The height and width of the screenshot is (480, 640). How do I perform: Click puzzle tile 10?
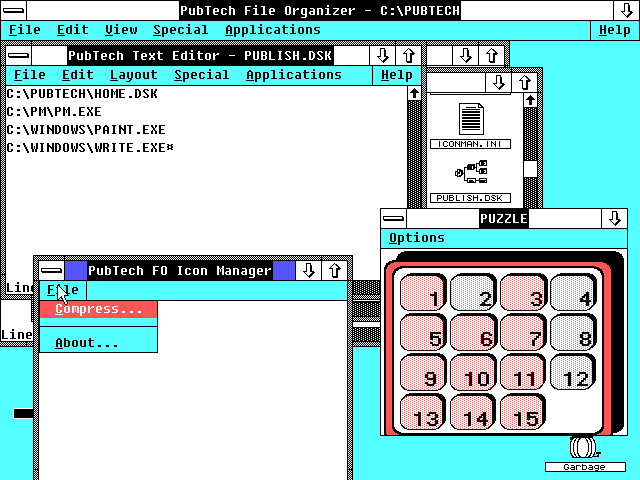(x=473, y=372)
